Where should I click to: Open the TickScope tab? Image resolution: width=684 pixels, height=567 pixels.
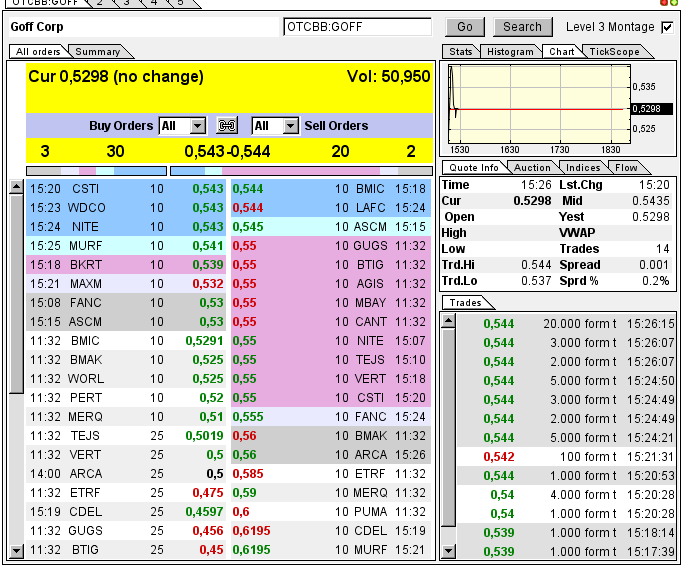click(614, 51)
